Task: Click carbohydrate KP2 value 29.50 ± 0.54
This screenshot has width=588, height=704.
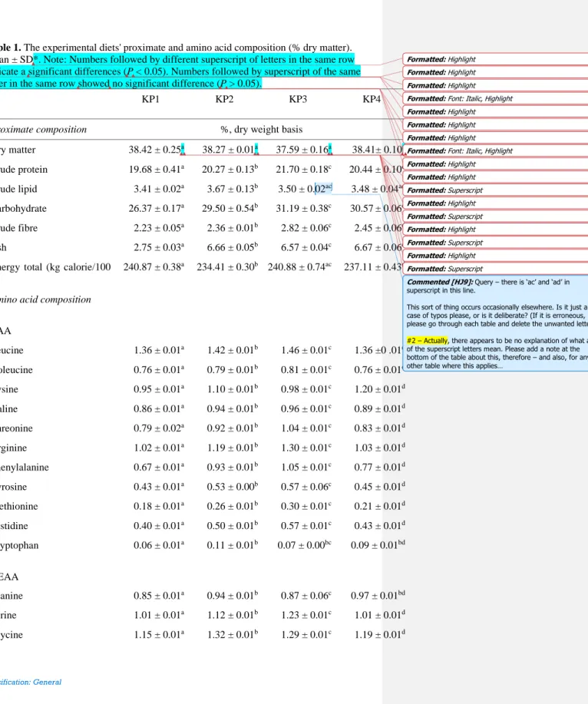Action: coord(230,208)
